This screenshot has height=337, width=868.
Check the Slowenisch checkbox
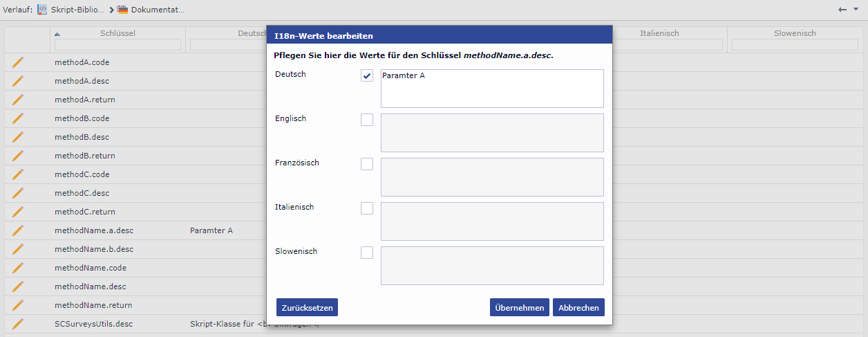tap(367, 253)
